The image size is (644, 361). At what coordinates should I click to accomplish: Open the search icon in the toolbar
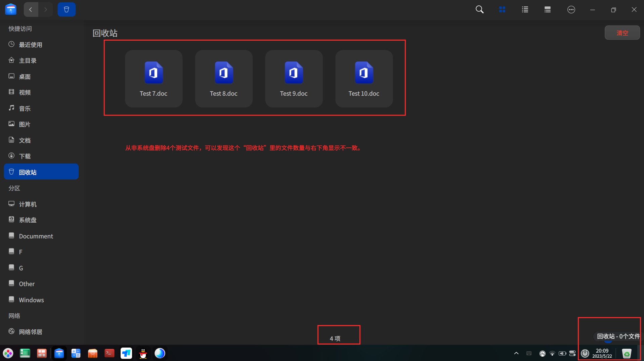[x=479, y=9]
